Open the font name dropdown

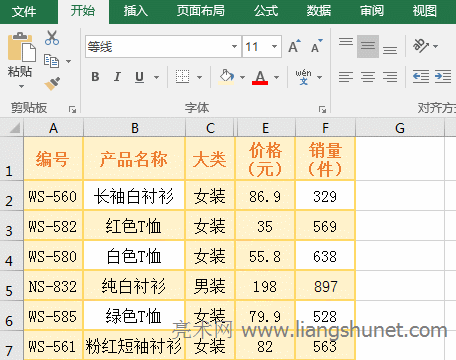[235, 46]
